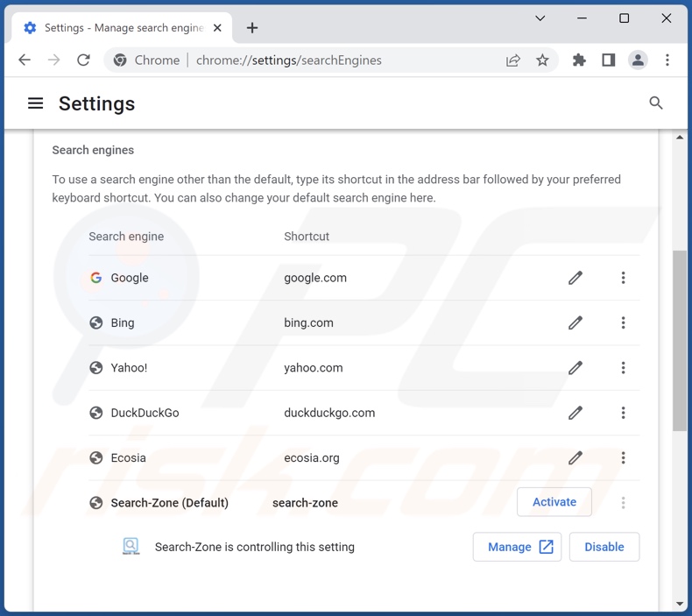Click the Search engines section heading

(93, 150)
